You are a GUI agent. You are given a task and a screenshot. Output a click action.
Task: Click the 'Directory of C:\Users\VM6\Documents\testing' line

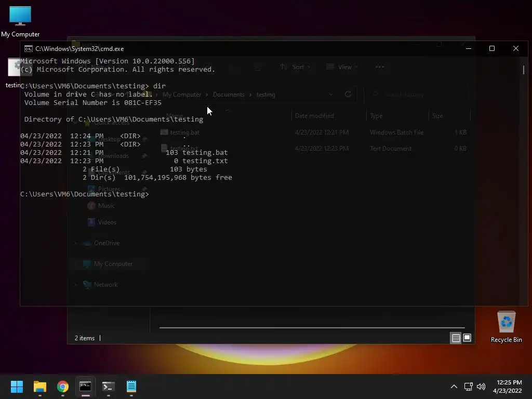pos(114,119)
